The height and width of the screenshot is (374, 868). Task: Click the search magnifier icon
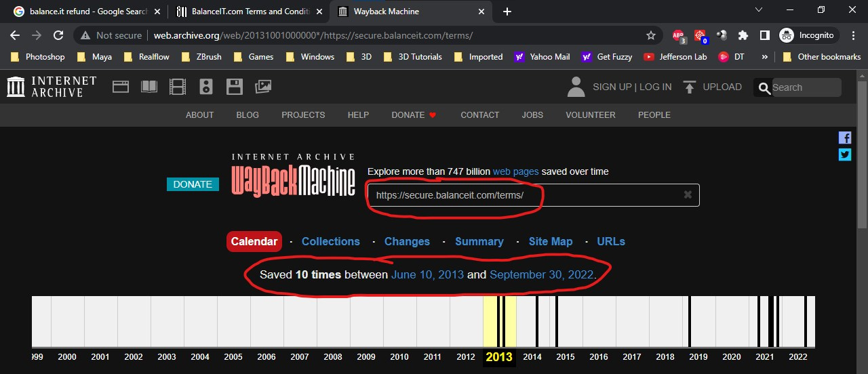click(x=764, y=87)
